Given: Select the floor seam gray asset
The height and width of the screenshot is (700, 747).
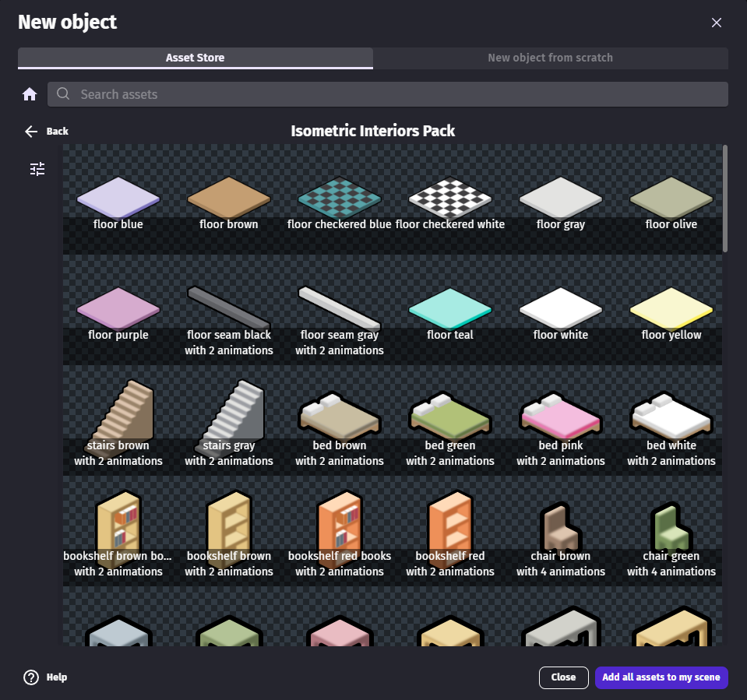Looking at the screenshot, I should (339, 307).
